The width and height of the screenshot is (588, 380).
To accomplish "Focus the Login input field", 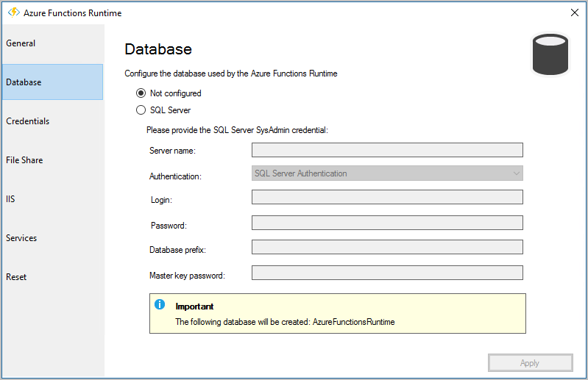I will [387, 197].
